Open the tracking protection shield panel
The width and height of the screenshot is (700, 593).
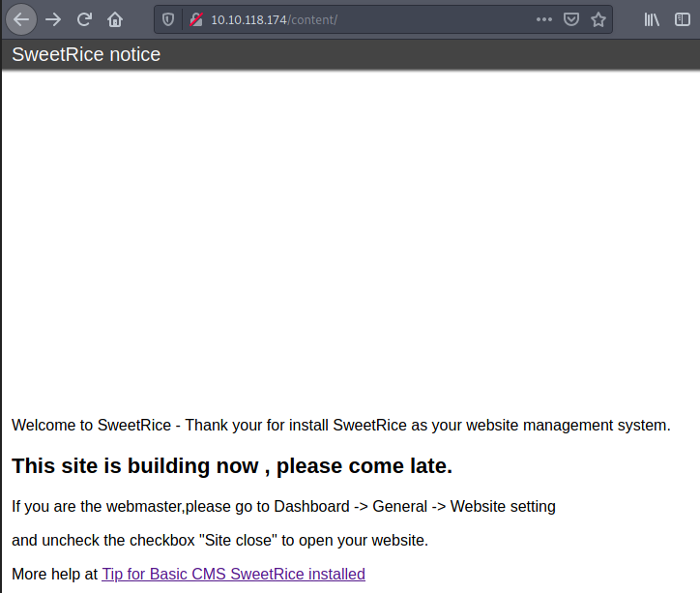tap(168, 19)
